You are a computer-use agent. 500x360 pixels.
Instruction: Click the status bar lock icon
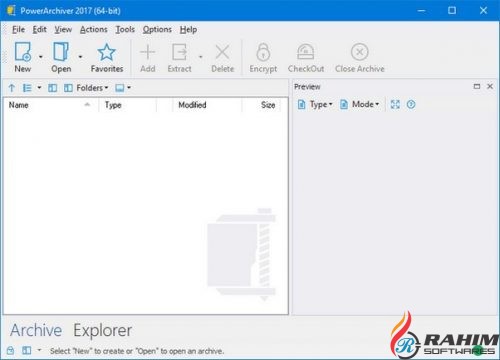click(10, 351)
